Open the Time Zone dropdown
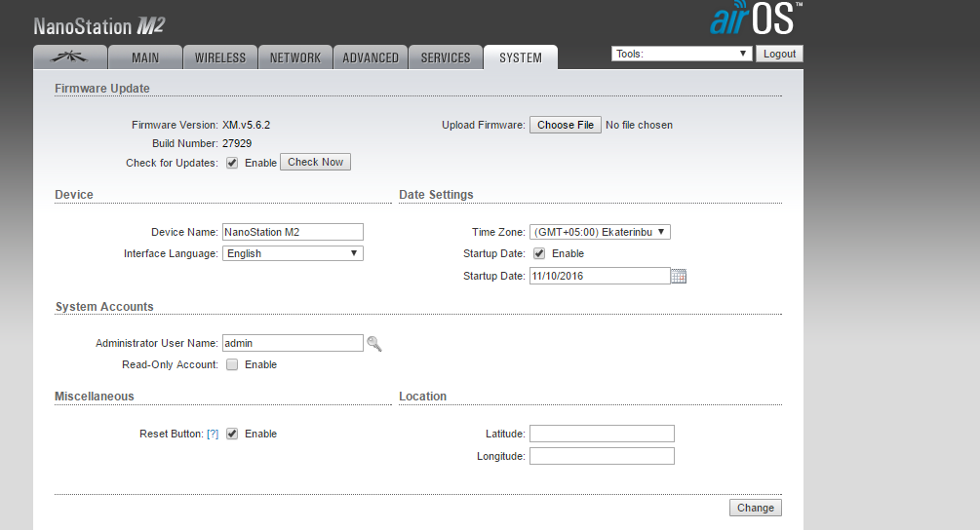This screenshot has height=530, width=980. tap(600, 232)
